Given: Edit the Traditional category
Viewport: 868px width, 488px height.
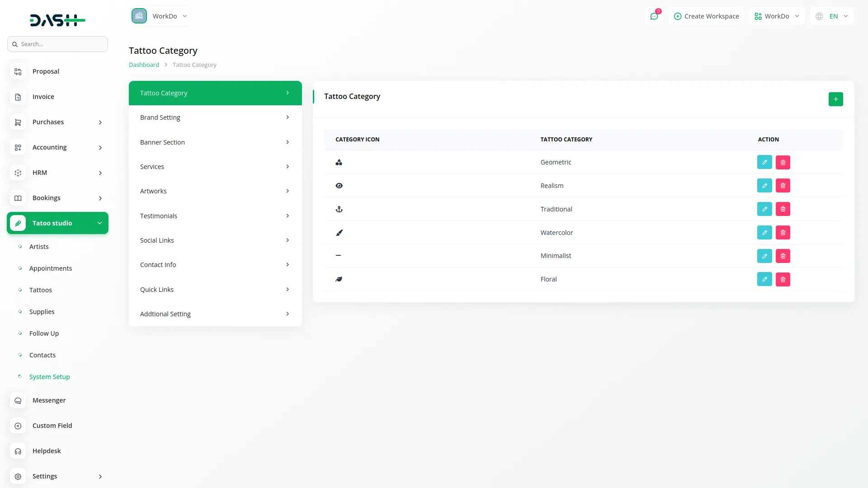Looking at the screenshot, I should (x=764, y=209).
